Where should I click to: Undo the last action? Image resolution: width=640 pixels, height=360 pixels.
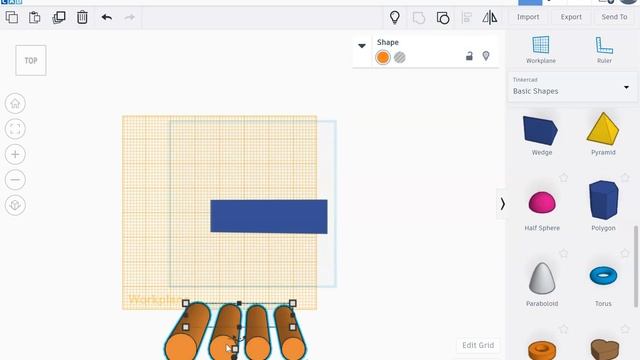point(107,17)
